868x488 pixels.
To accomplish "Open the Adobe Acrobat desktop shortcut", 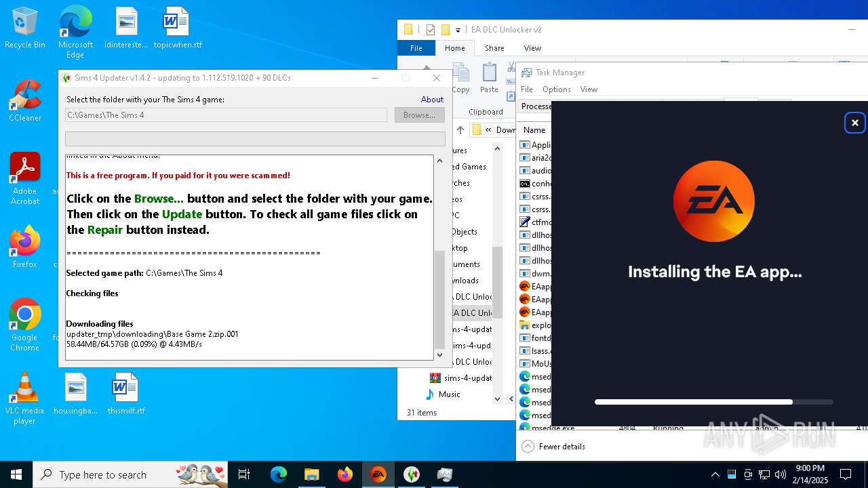I will (25, 178).
